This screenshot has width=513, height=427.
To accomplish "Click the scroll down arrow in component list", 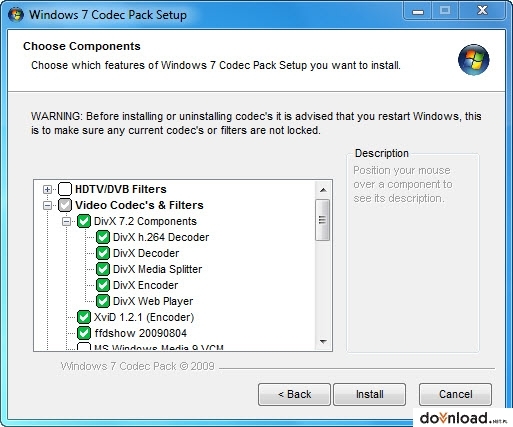I will [x=323, y=341].
